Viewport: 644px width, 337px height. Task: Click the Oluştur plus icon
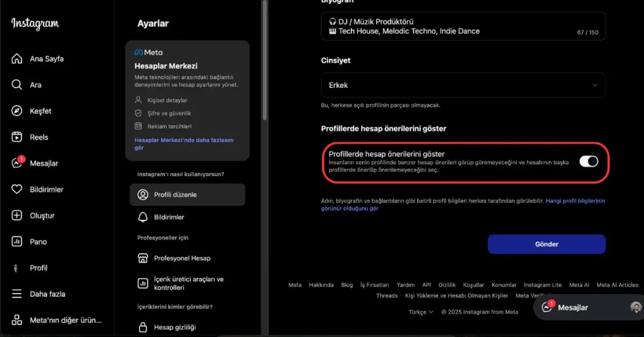(x=17, y=216)
